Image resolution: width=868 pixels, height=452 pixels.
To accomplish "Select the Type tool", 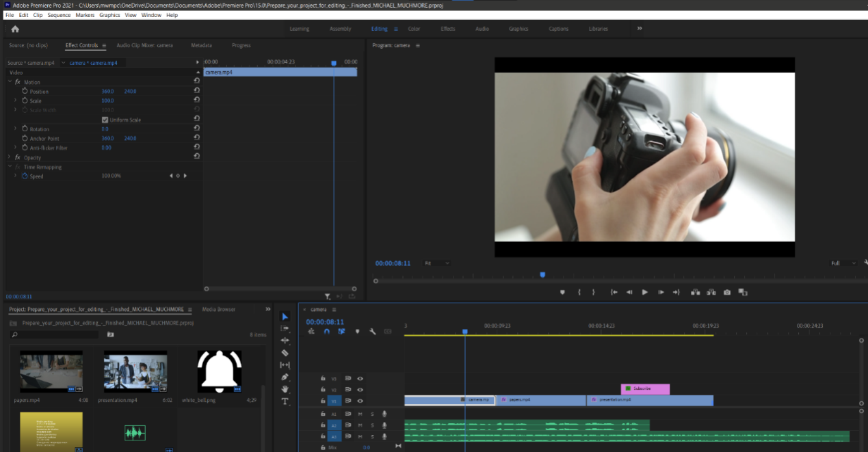I will click(x=285, y=401).
